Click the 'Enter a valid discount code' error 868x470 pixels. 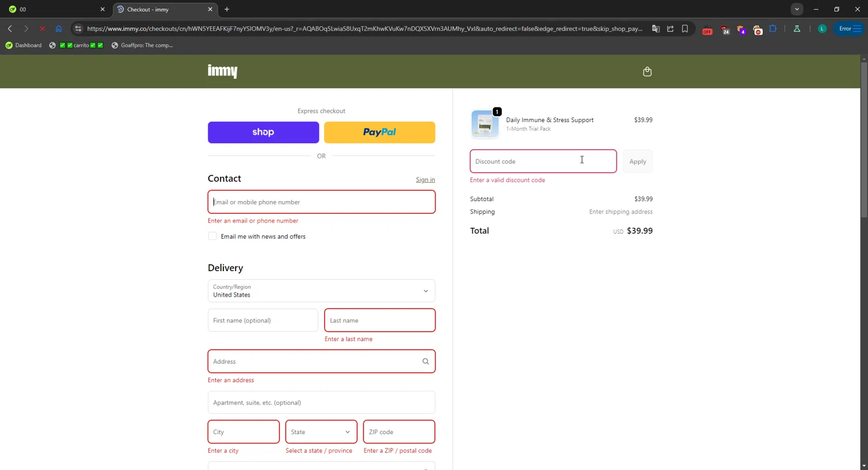[507, 180]
